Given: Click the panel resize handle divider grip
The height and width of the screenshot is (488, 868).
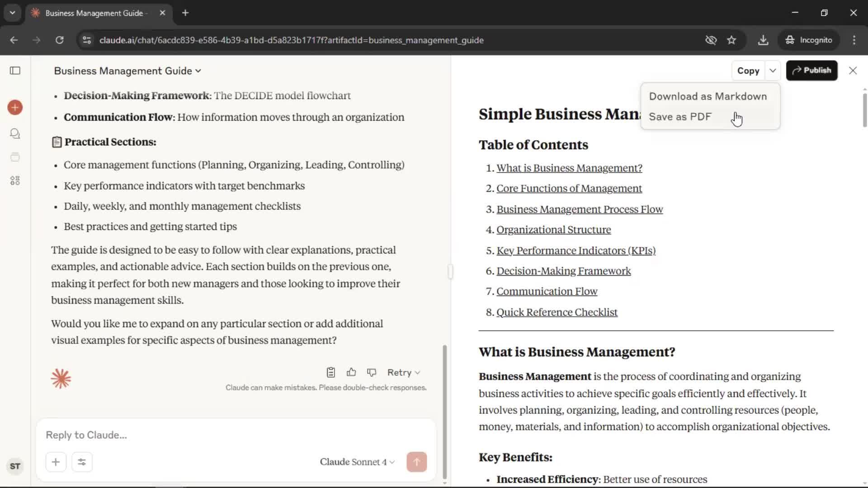Looking at the screenshot, I should tap(450, 271).
